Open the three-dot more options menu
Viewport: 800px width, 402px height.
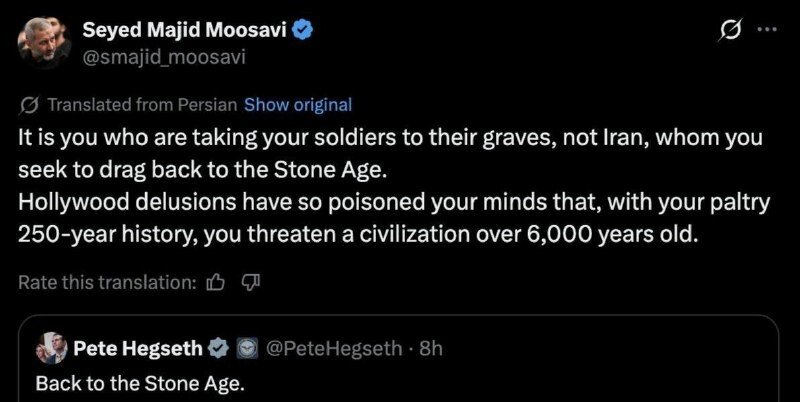tap(767, 31)
